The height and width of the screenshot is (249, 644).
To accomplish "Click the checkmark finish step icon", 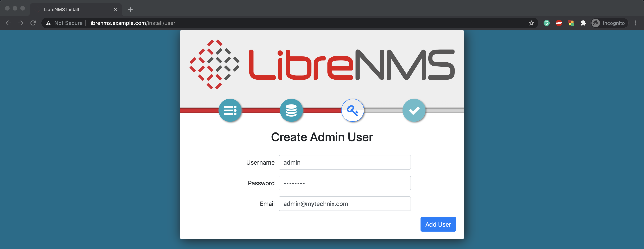I will coord(414,110).
